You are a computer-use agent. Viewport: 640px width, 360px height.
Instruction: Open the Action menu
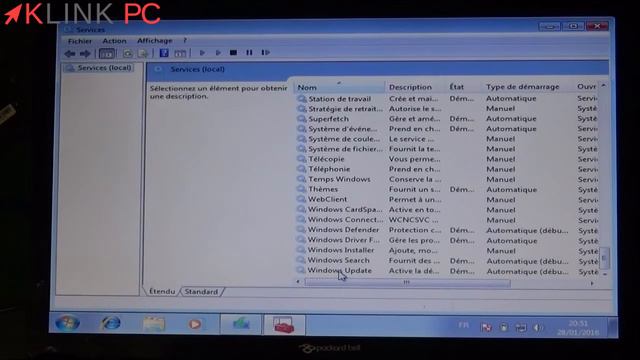coord(114,41)
